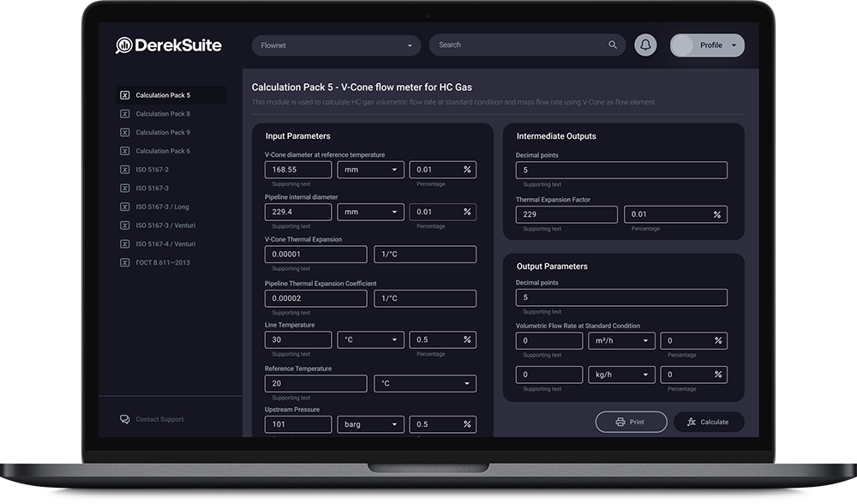Change the m³/h flow unit dropdown
Image resolution: width=857 pixels, height=504 pixels.
[621, 341]
